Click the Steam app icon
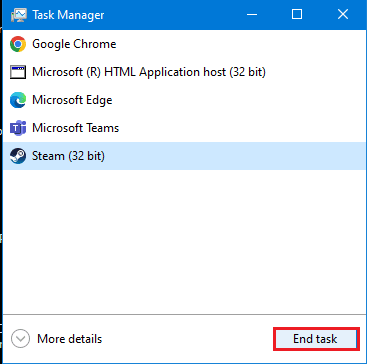Image resolution: width=367 pixels, height=364 pixels. (18, 156)
